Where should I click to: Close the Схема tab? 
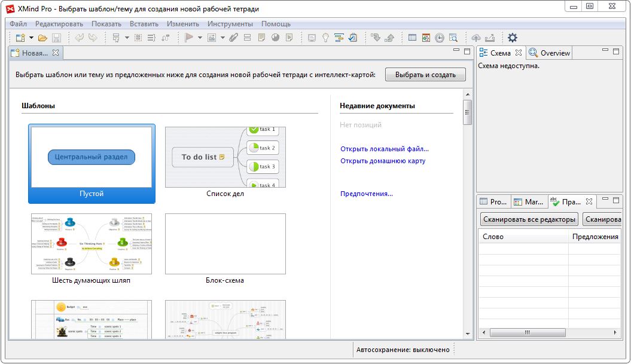click(519, 53)
